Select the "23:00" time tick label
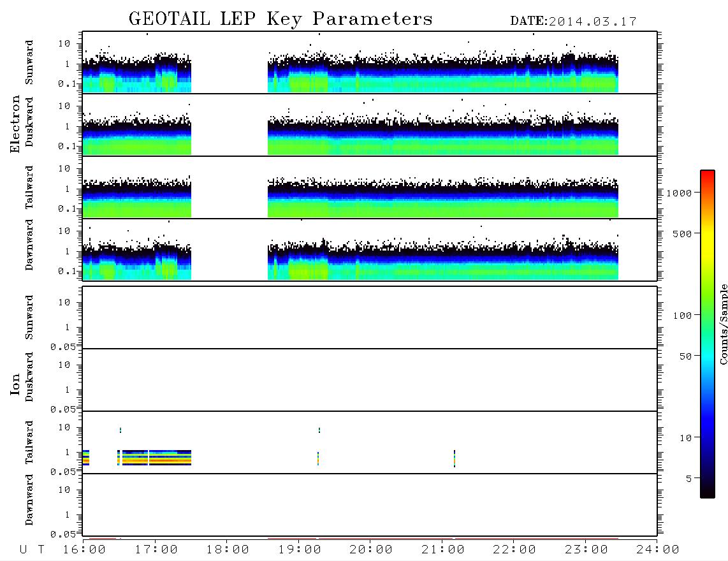 586,550
